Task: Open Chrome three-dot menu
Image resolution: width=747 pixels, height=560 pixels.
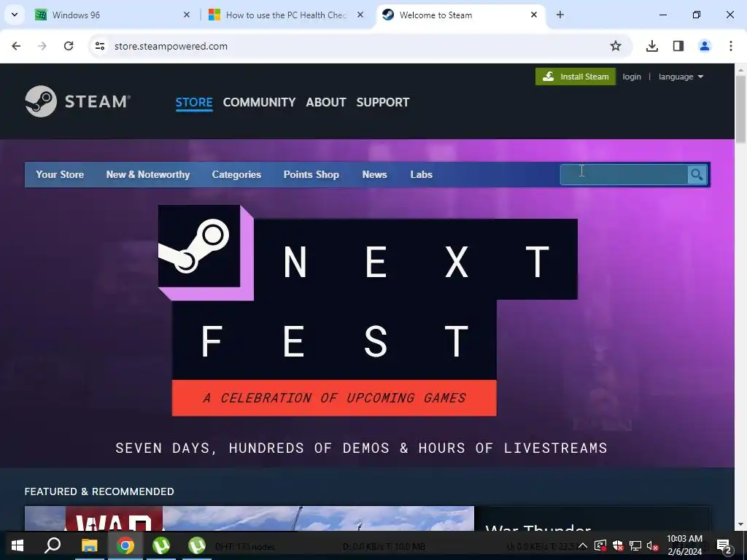Action: (730, 46)
